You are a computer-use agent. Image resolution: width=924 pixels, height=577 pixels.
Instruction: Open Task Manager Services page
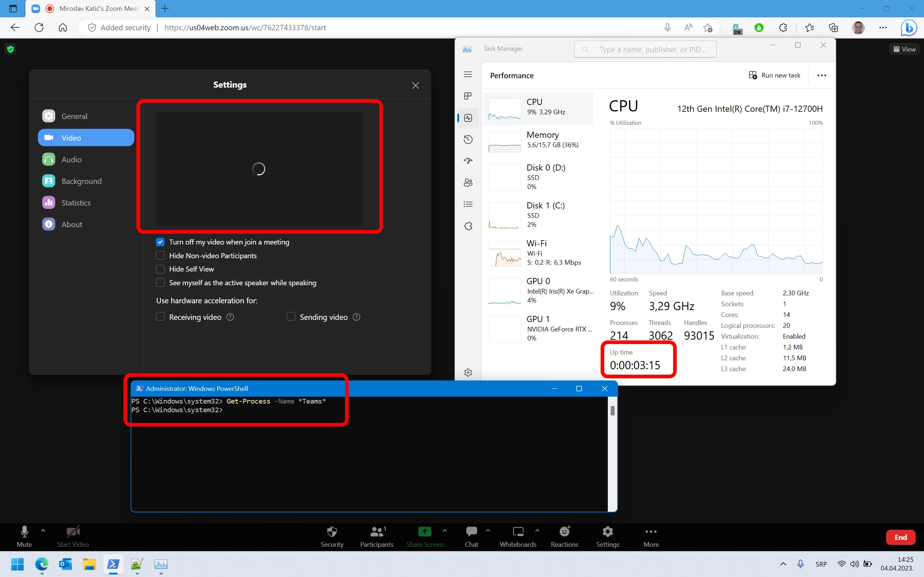468,226
